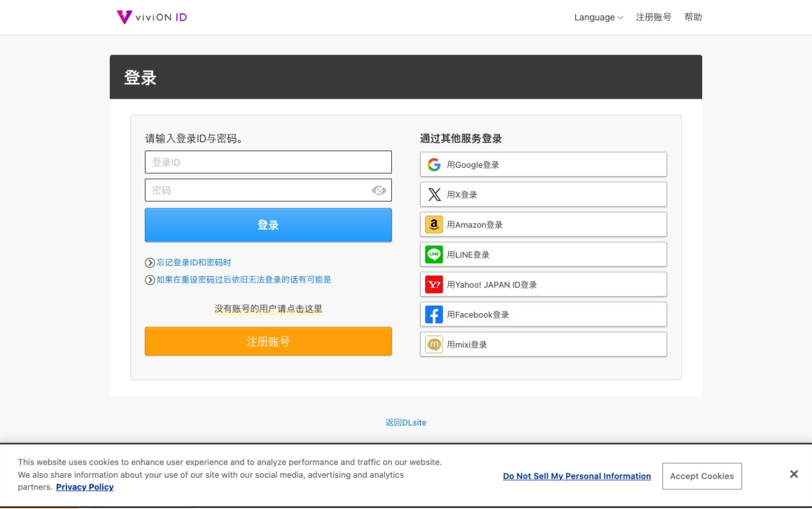Screen dimensions: 812x509
Task: Click Do Not Sell My Personal Information
Action: click(x=577, y=476)
